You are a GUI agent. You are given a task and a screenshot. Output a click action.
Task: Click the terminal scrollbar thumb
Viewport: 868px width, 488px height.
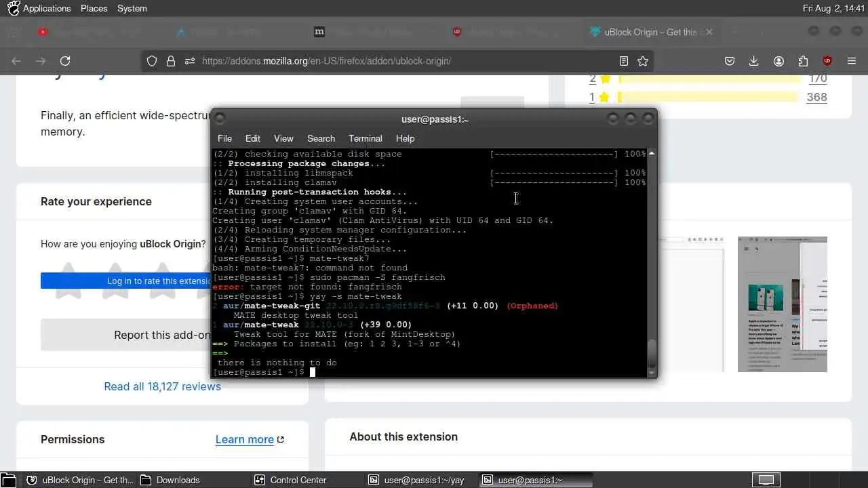click(x=652, y=352)
